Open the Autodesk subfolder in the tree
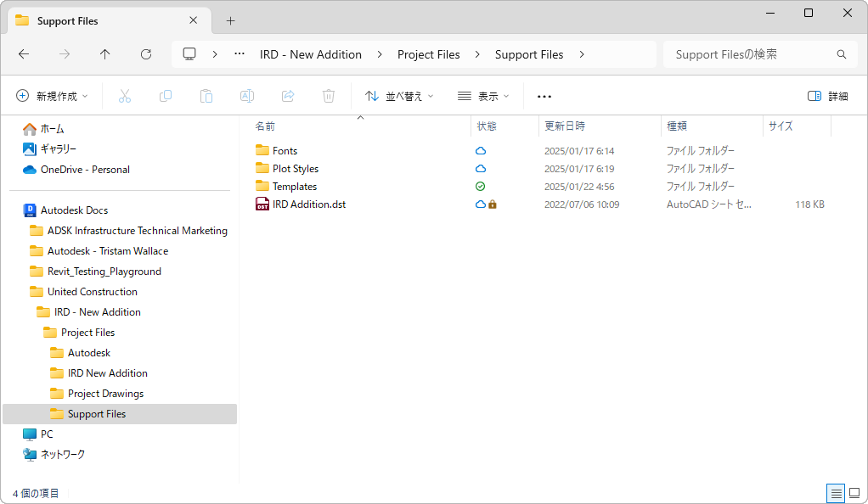 [80, 353]
